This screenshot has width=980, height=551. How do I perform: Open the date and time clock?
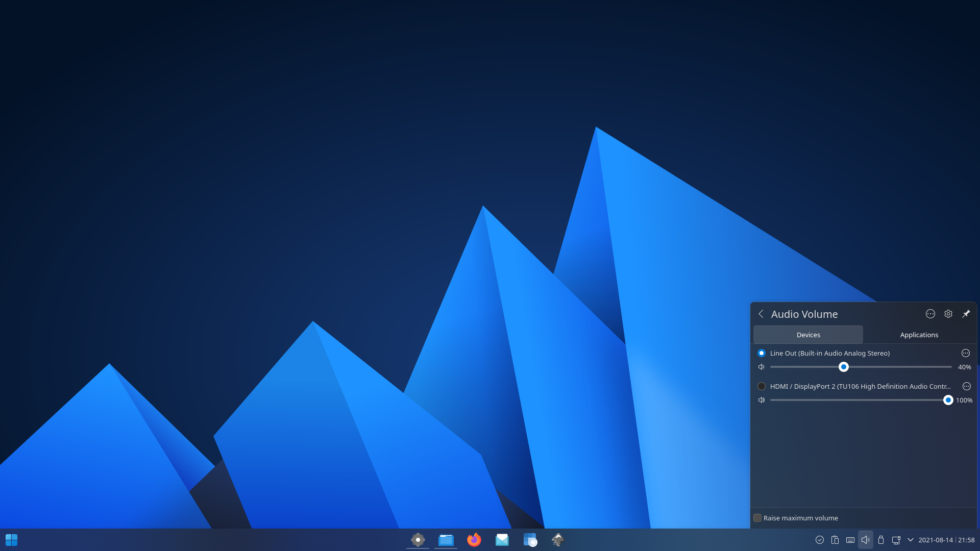click(x=946, y=540)
